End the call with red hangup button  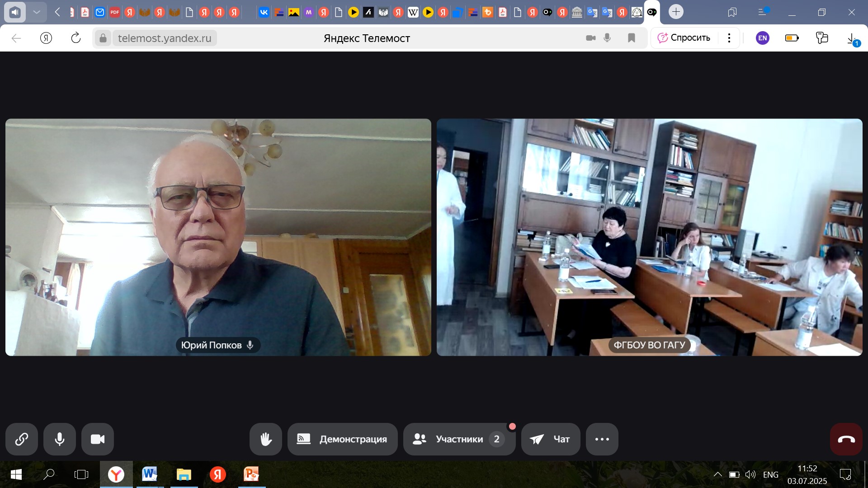click(x=846, y=439)
